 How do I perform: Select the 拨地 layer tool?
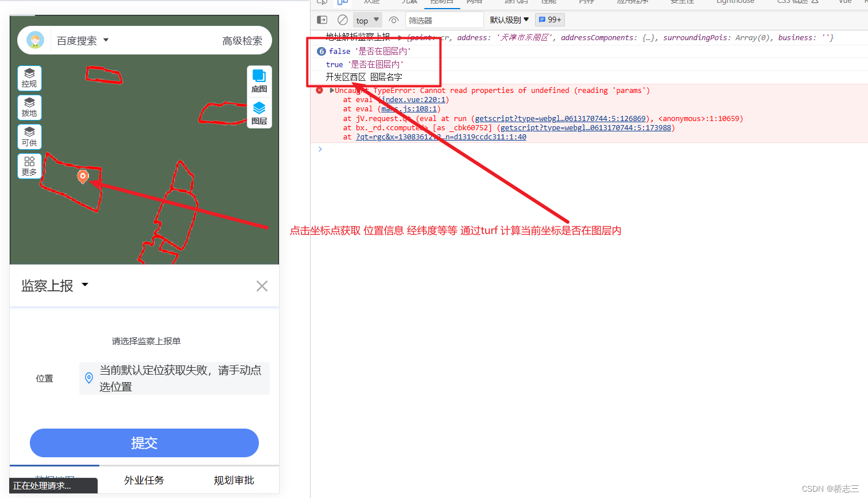29,107
